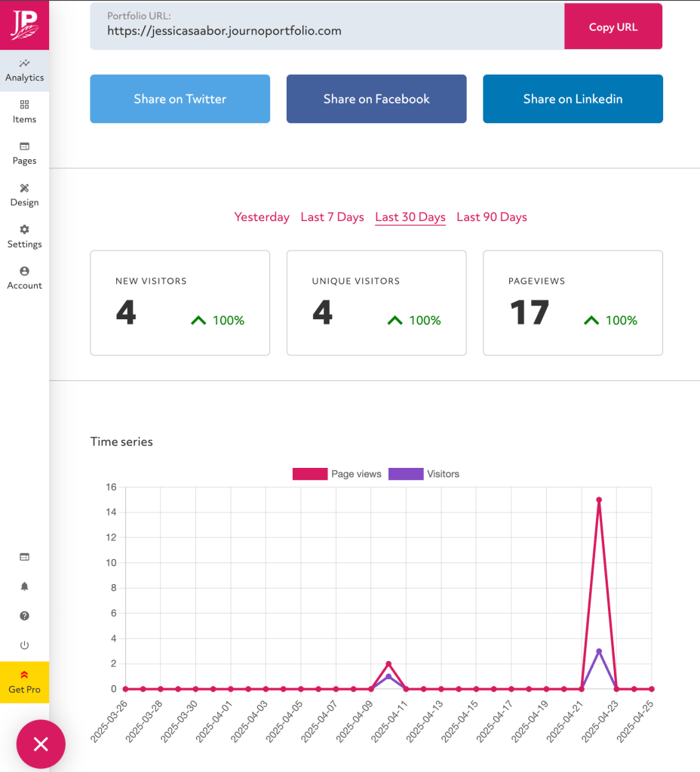Viewport: 700px width, 772px height.
Task: Toggle Visitors series in chart legend
Action: tap(424, 474)
